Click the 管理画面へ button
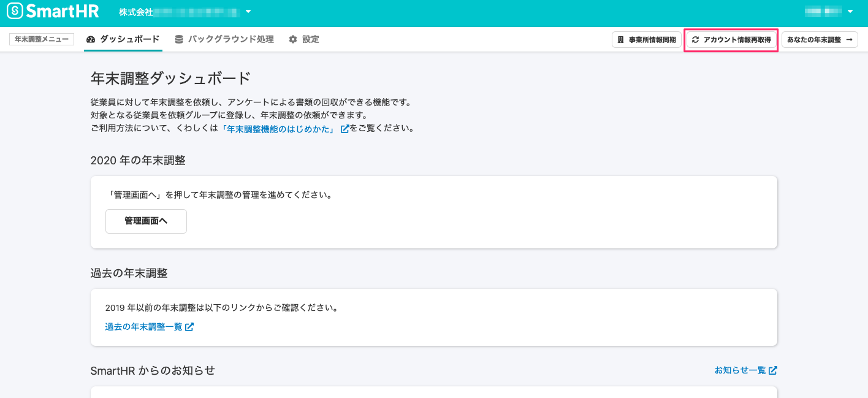The width and height of the screenshot is (868, 398). click(146, 221)
